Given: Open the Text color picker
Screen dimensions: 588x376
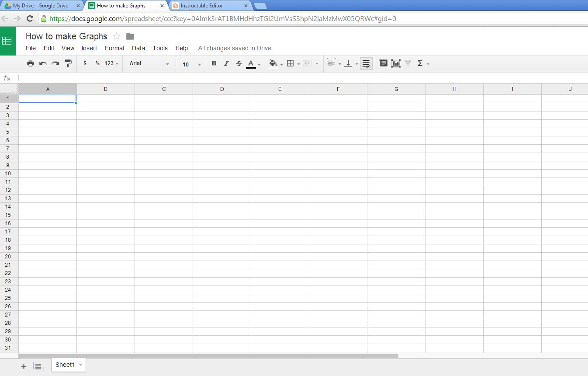Looking at the screenshot, I should coord(251,63).
